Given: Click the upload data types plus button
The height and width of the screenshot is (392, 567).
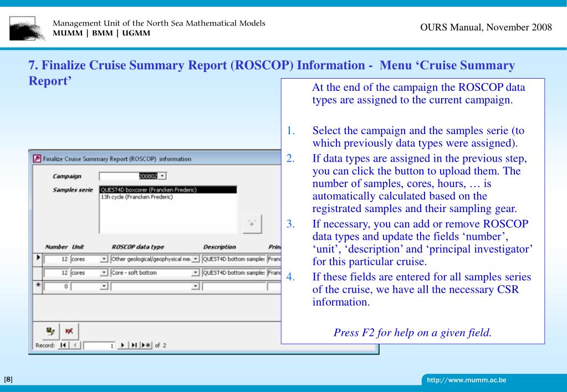Looking at the screenshot, I should [252, 224].
